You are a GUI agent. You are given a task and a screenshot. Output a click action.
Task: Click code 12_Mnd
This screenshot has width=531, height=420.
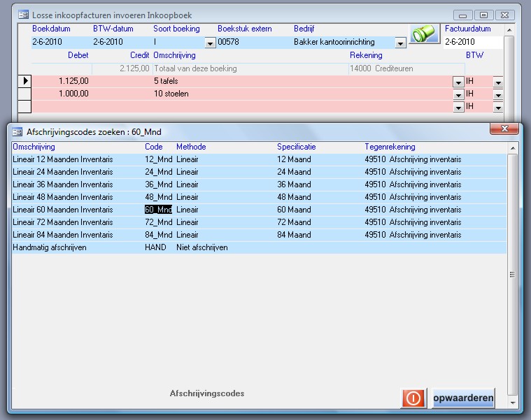[x=158, y=159]
